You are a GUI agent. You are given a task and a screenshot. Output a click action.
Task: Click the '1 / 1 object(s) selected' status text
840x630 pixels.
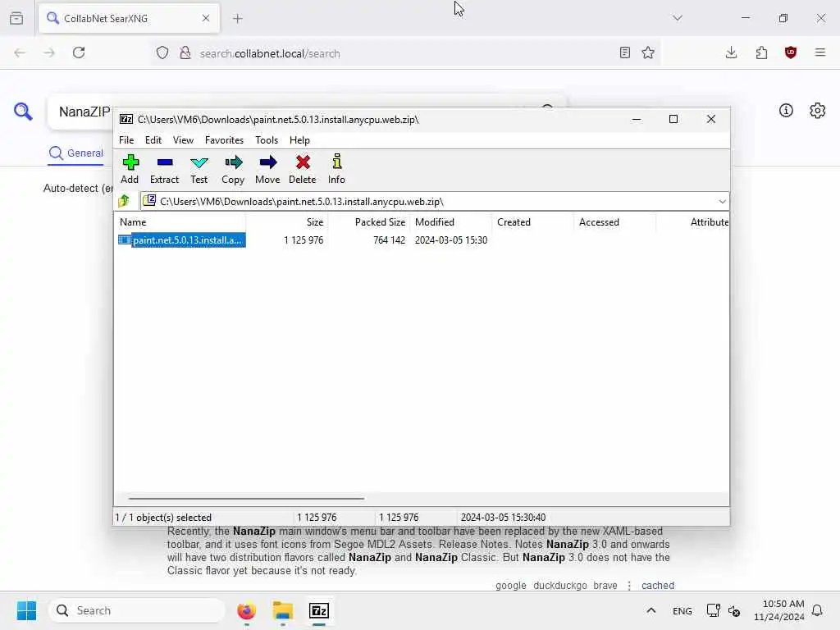click(163, 518)
